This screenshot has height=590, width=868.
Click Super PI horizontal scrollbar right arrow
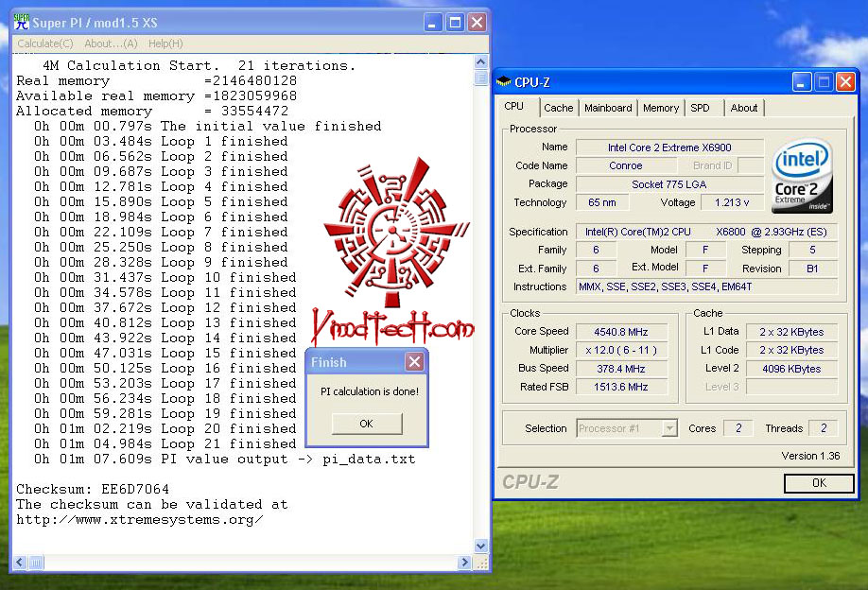pos(464,563)
